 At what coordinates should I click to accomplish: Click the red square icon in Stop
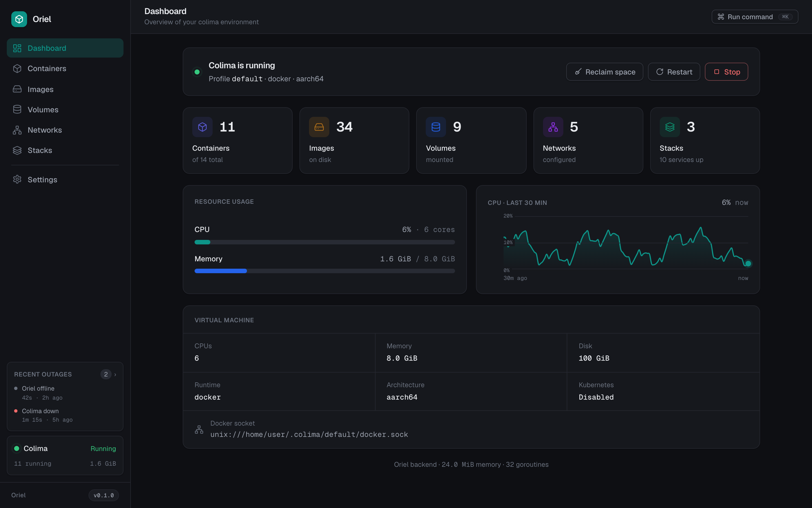point(717,72)
